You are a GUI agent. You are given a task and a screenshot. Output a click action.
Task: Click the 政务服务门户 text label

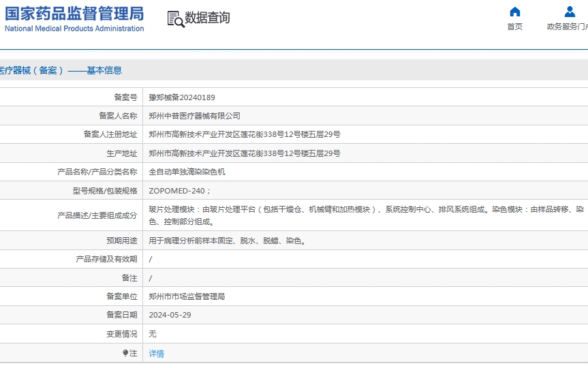[x=567, y=27]
